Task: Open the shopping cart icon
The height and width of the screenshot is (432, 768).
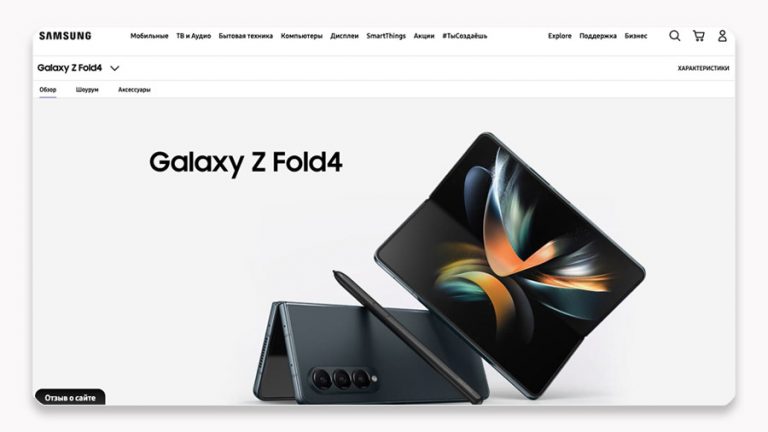Action: click(698, 36)
